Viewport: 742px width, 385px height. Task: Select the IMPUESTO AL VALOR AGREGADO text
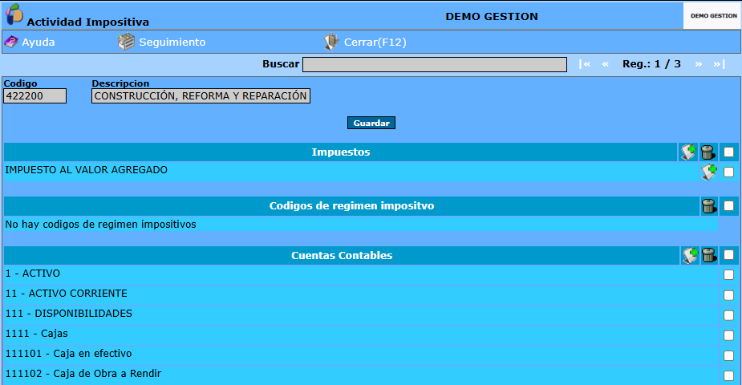coord(86,170)
